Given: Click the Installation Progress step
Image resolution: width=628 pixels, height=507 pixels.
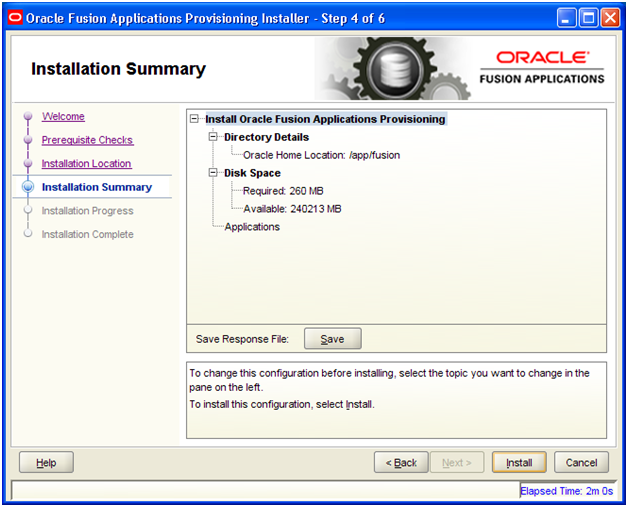Looking at the screenshot, I should pos(88,211).
